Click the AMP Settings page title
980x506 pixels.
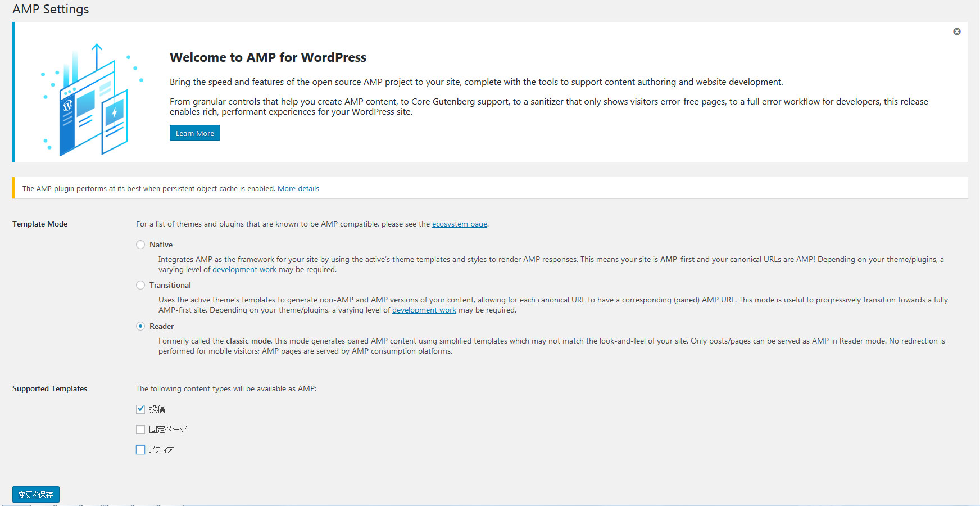(51, 9)
